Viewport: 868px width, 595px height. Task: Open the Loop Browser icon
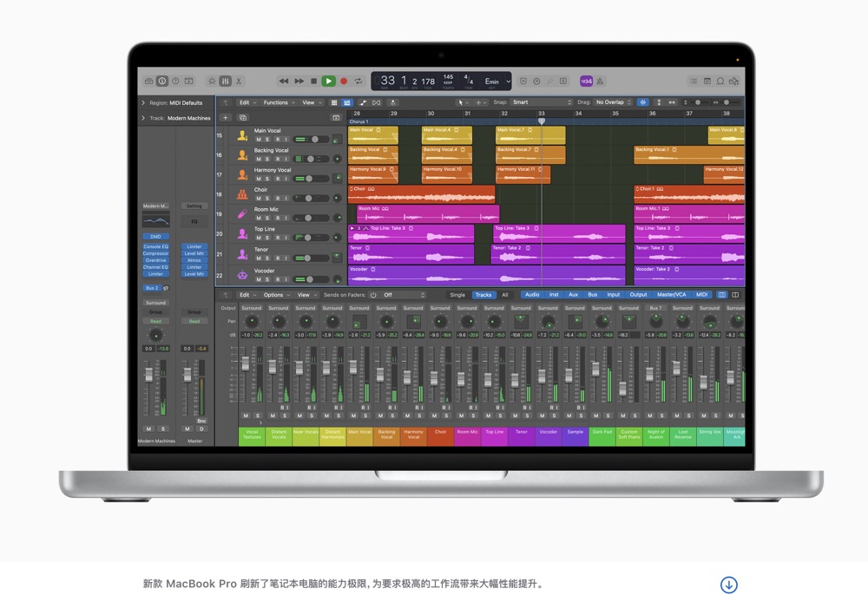point(720,82)
